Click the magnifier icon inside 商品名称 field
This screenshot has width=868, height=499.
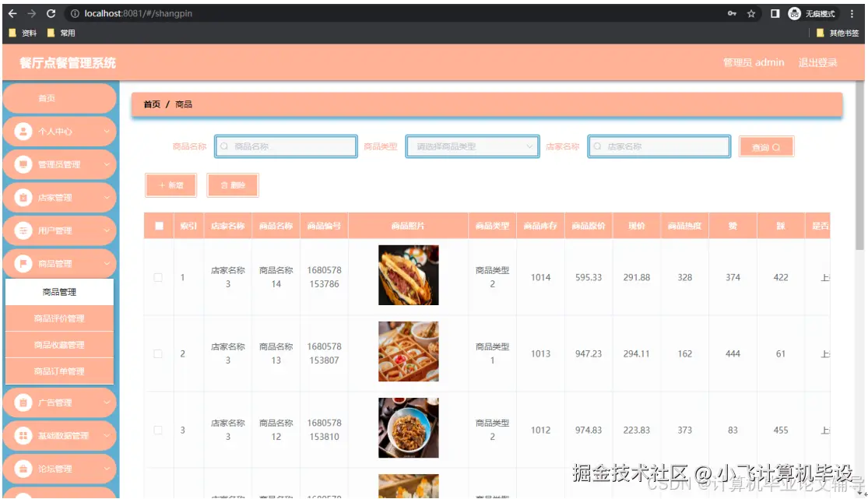pos(224,146)
